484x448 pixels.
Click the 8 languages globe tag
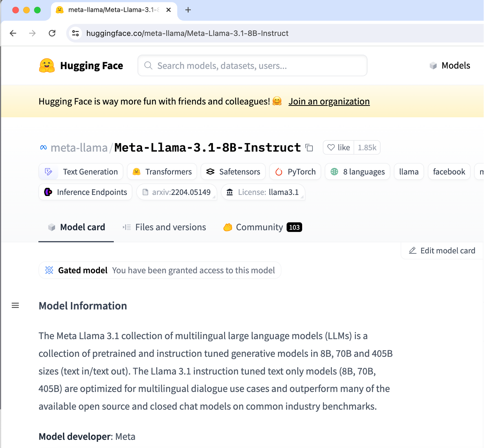click(x=357, y=172)
